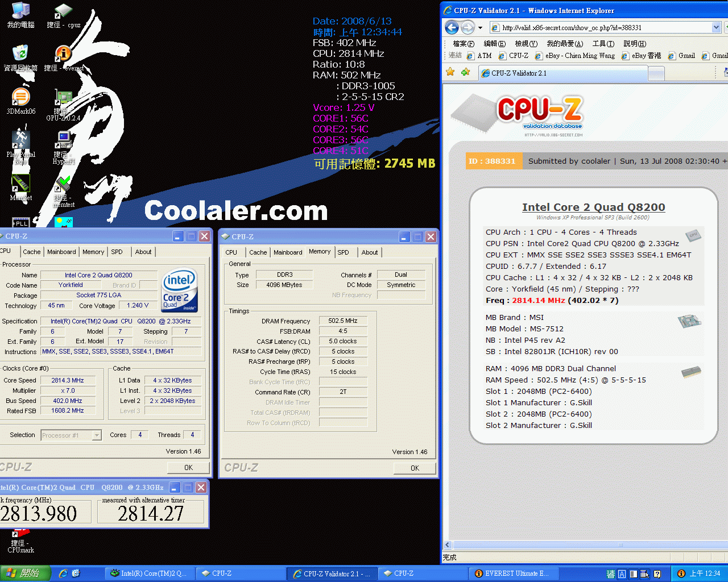
Task: Click the 開始 Start button
Action: pos(25,573)
